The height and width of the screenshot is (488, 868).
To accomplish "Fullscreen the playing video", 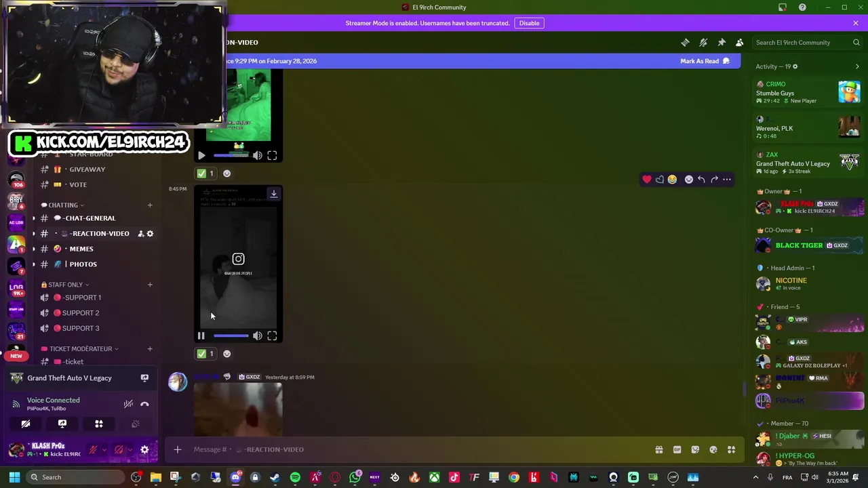I will point(272,335).
